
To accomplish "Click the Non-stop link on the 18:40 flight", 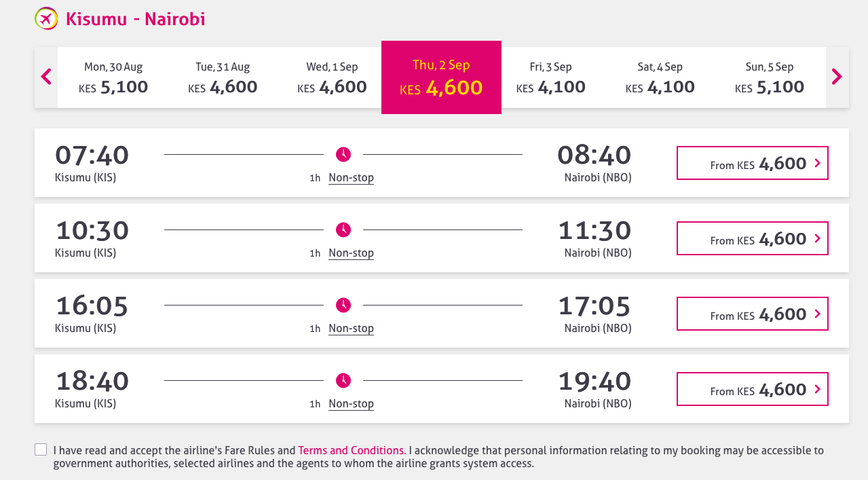I will point(350,403).
